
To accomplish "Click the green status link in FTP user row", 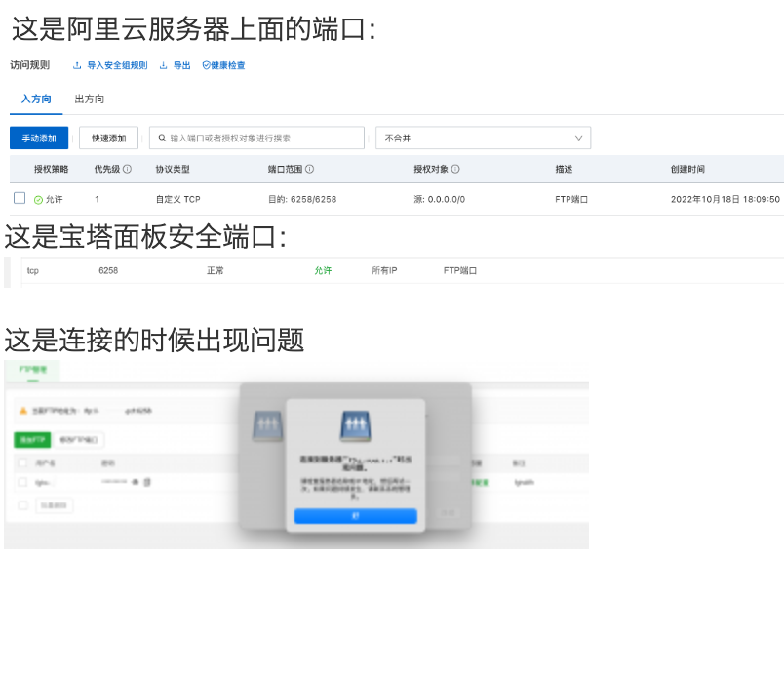I will coord(480,482).
